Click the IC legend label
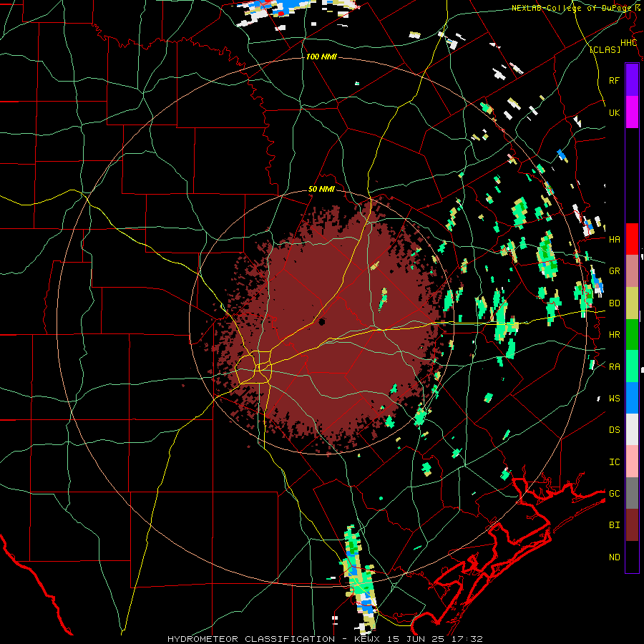This screenshot has width=644, height=644. [615, 462]
